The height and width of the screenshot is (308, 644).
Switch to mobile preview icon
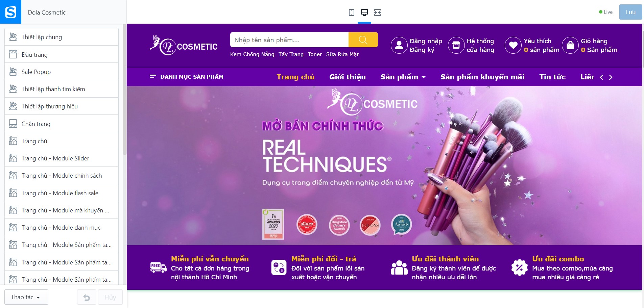(352, 12)
